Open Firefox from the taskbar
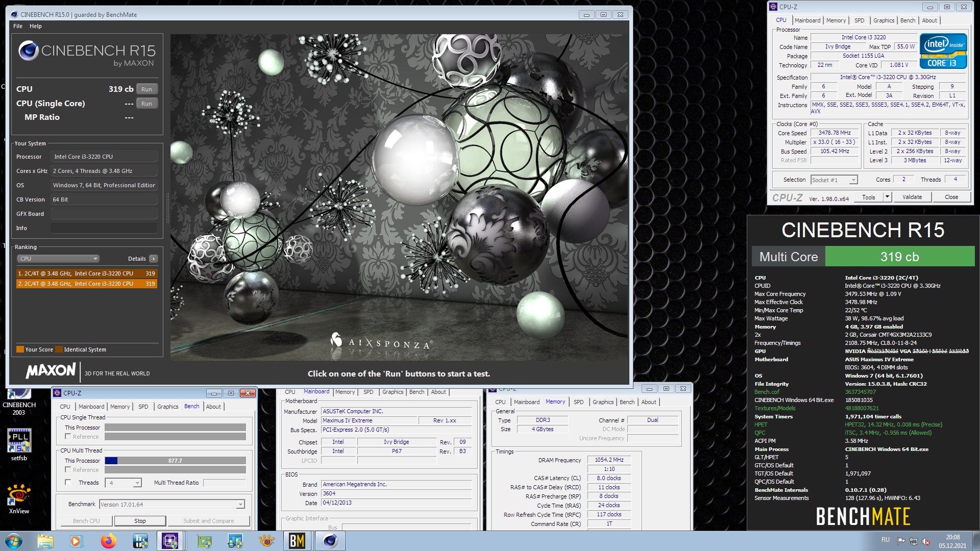Viewport: 980px width, 551px height. tap(108, 541)
